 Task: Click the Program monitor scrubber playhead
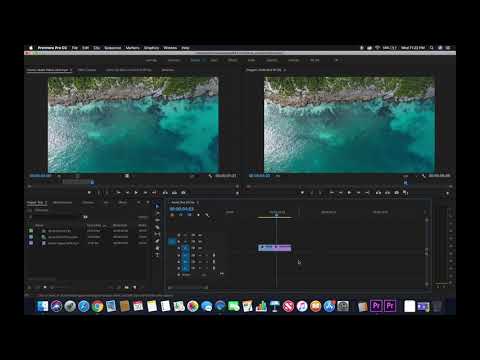click(406, 183)
